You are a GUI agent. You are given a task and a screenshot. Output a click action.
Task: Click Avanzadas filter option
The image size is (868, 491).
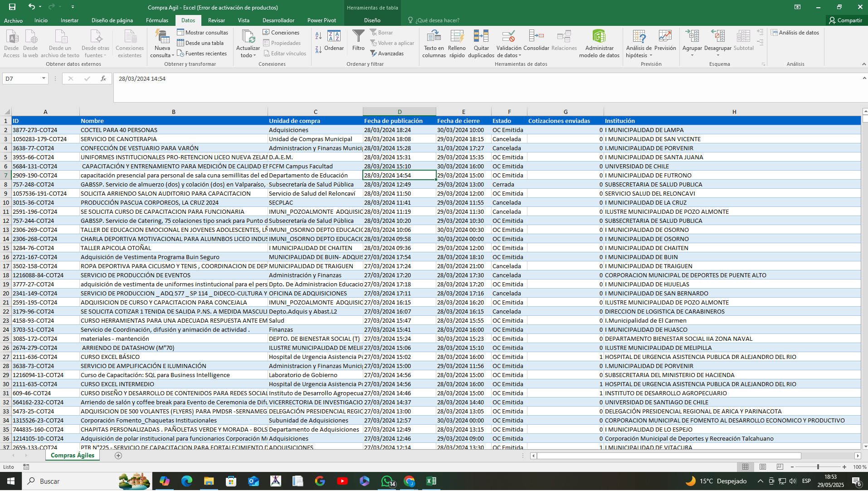click(x=387, y=53)
